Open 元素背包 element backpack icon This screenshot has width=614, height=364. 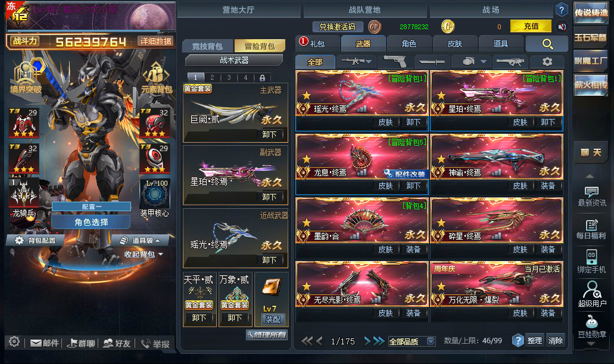tap(156, 77)
